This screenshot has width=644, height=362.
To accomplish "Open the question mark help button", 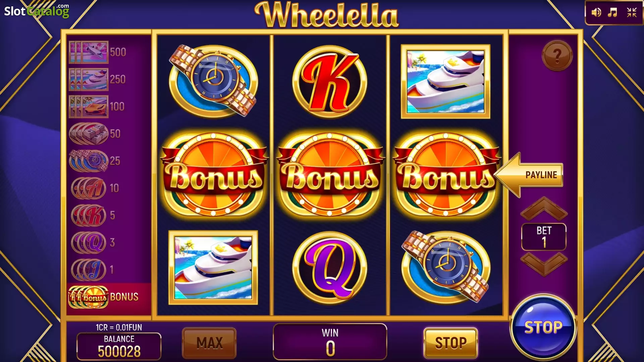I will coord(557,56).
